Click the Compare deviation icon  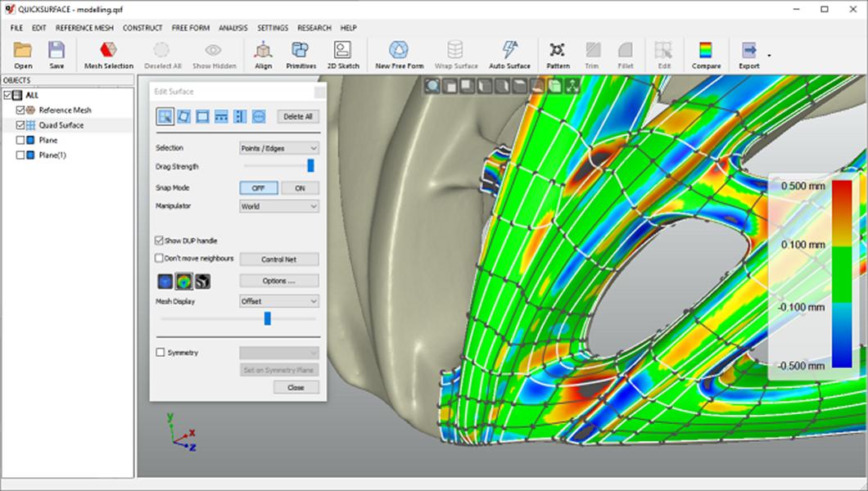pos(706,51)
